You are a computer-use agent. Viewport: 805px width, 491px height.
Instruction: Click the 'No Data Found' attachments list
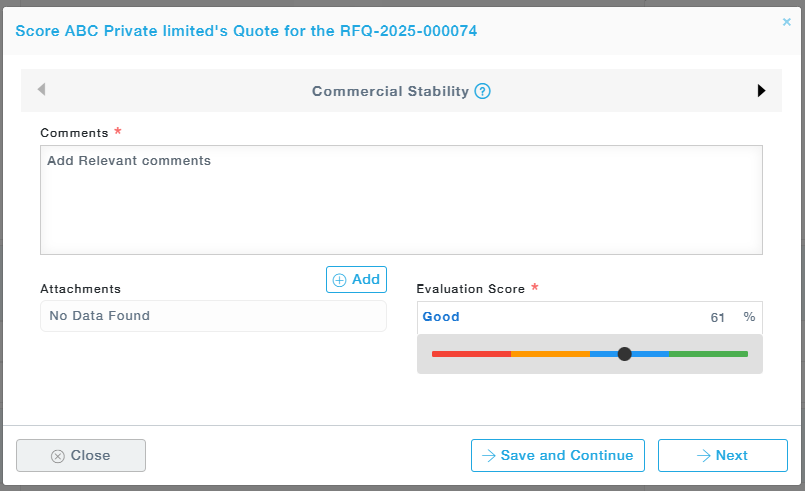tap(213, 316)
